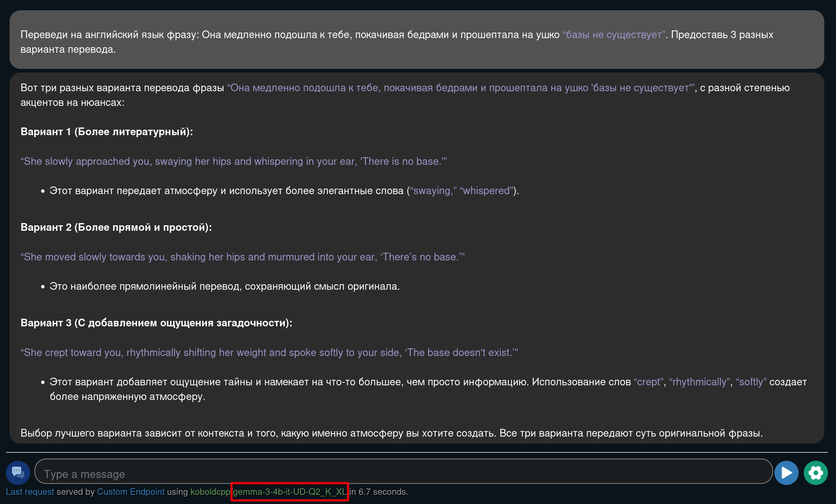Click the bullet mentioning 'swaying,' 'whispered'
836x504 pixels.
tap(284, 191)
